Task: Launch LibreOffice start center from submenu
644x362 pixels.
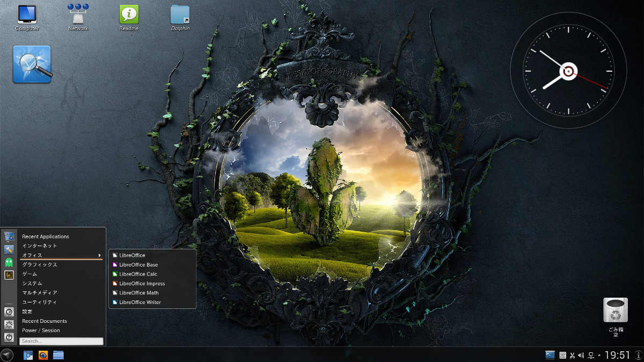Action: 152,255
